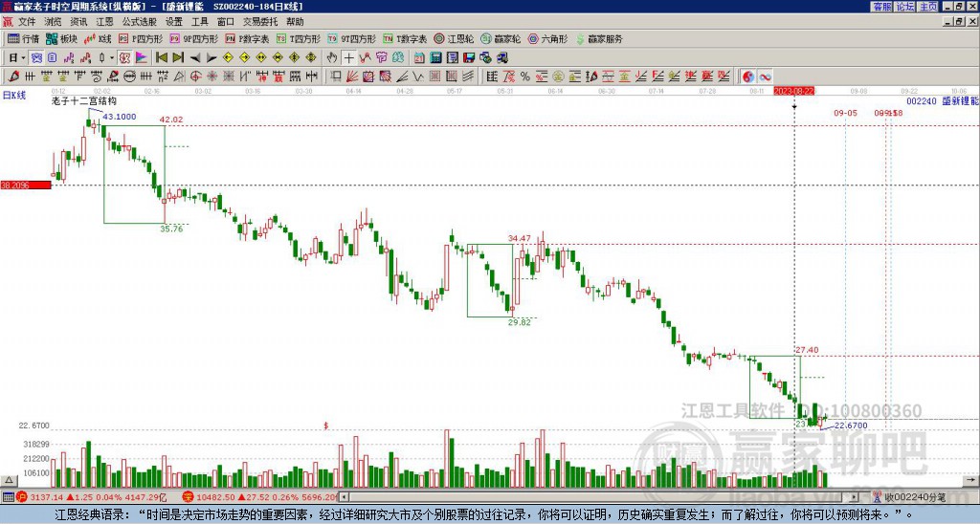Expand the candlestick chart type dropdown arrow
Image resolution: width=980 pixels, height=524 pixels.
(112, 58)
